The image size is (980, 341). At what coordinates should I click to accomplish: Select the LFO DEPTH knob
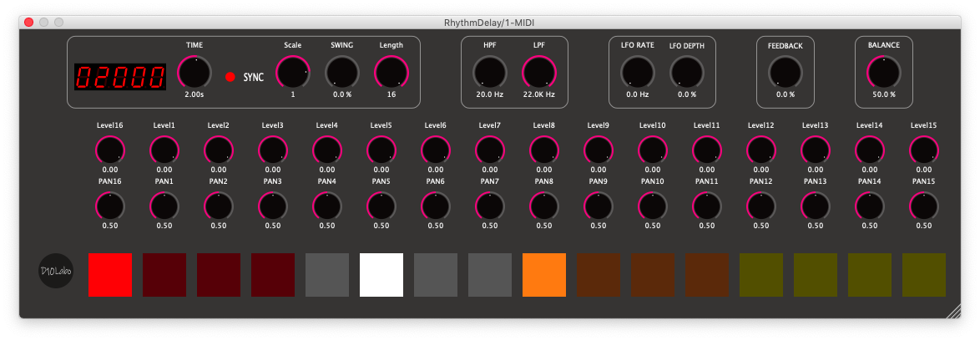686,72
